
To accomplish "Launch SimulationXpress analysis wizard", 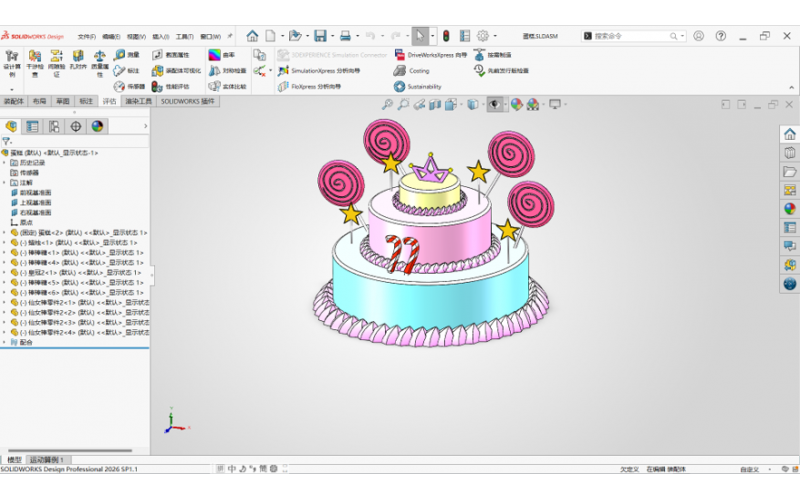I will click(x=319, y=70).
